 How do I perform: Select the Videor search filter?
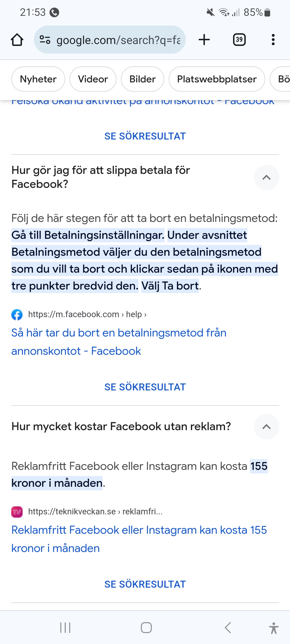[x=93, y=79]
